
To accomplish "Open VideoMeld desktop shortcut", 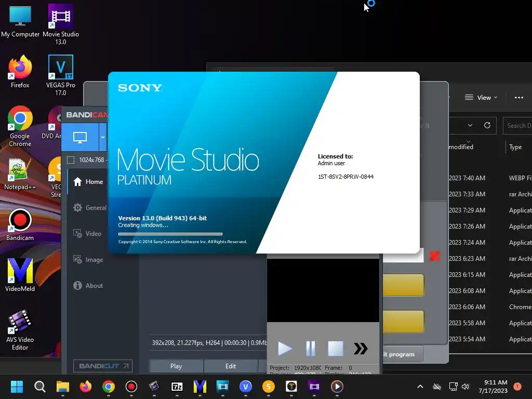I will pyautogui.click(x=20, y=275).
